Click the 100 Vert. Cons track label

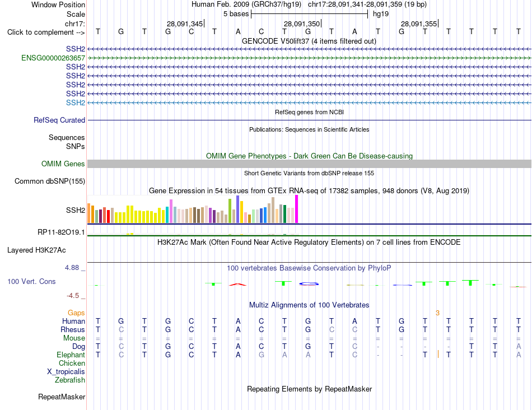click(31, 281)
